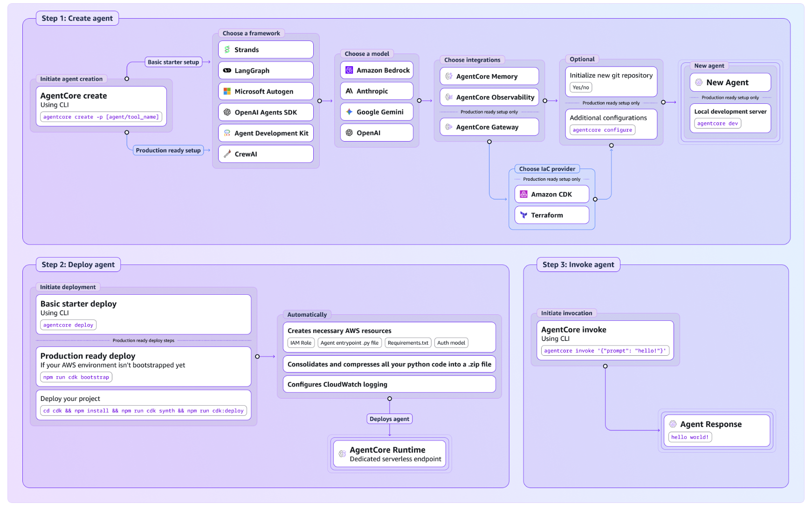This screenshot has height=509, width=812.
Task: Click the 'AgentCore create' heading
Action: tap(74, 95)
